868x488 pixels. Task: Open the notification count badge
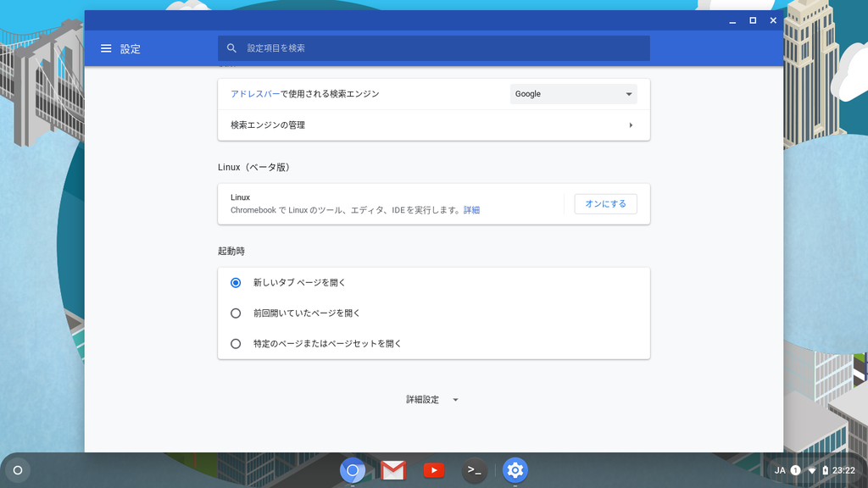pos(795,470)
